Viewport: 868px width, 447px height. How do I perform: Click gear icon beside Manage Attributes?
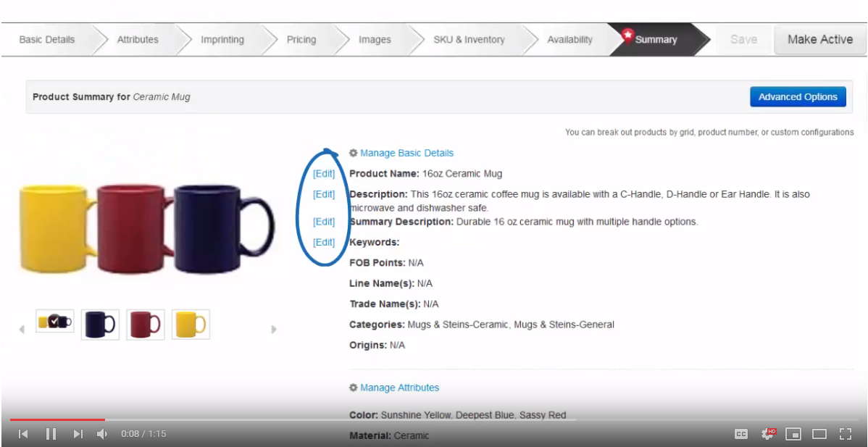coord(353,388)
